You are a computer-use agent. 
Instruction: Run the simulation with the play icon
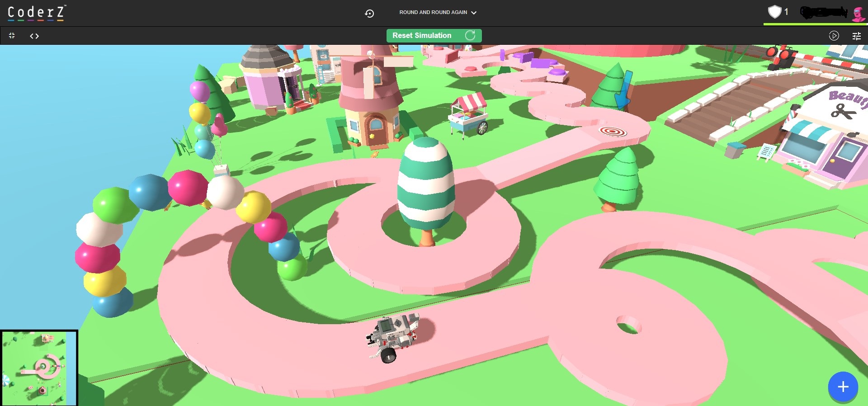(834, 36)
